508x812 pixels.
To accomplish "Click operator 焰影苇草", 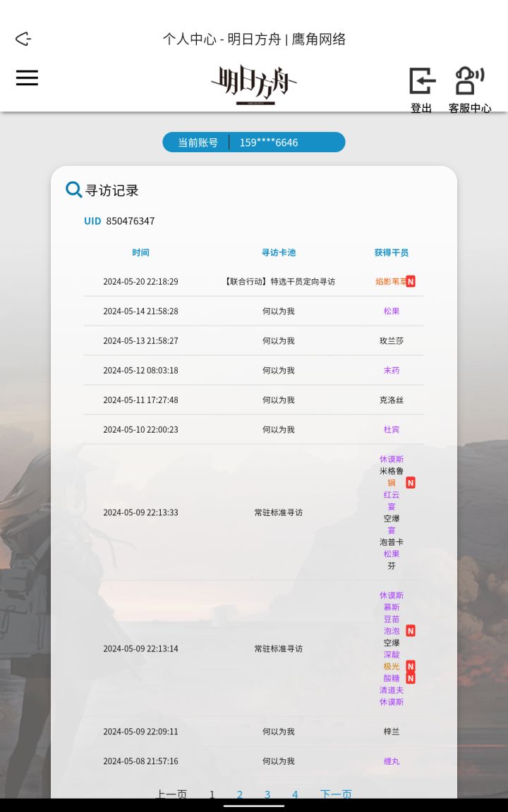I will 390,282.
